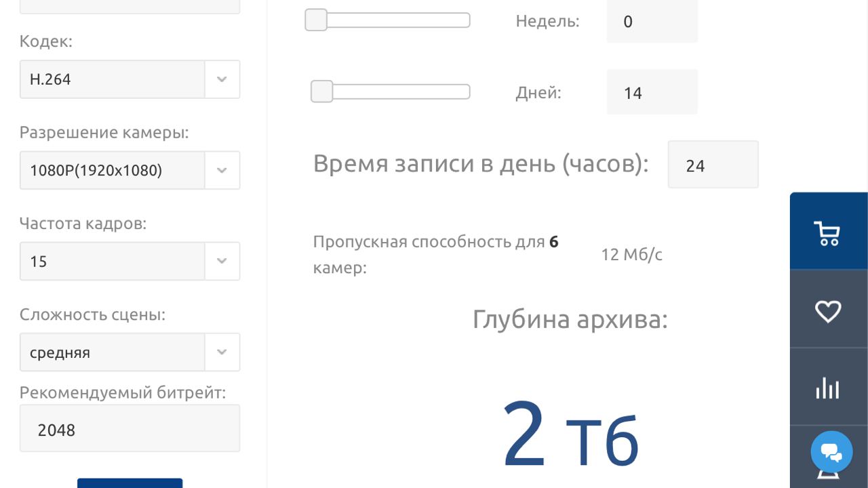Image resolution: width=868 pixels, height=488 pixels.
Task: Click the Кодек label
Action: coord(46,42)
